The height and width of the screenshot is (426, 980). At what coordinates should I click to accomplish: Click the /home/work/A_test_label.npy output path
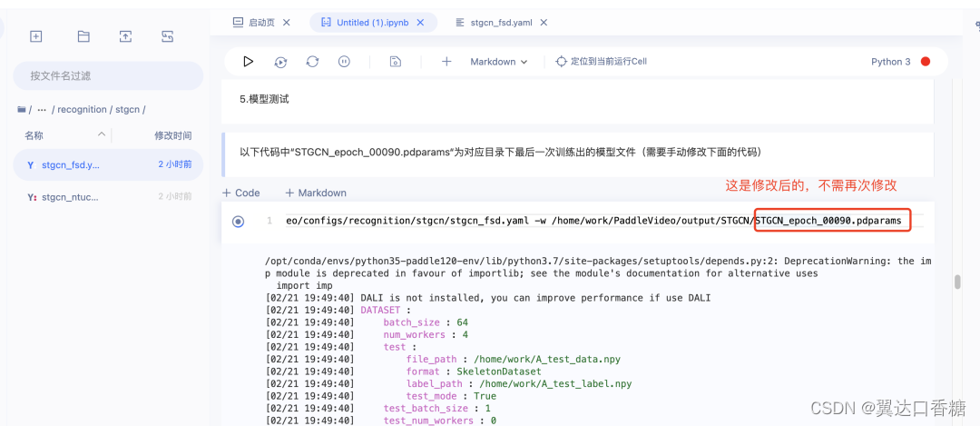(555, 383)
